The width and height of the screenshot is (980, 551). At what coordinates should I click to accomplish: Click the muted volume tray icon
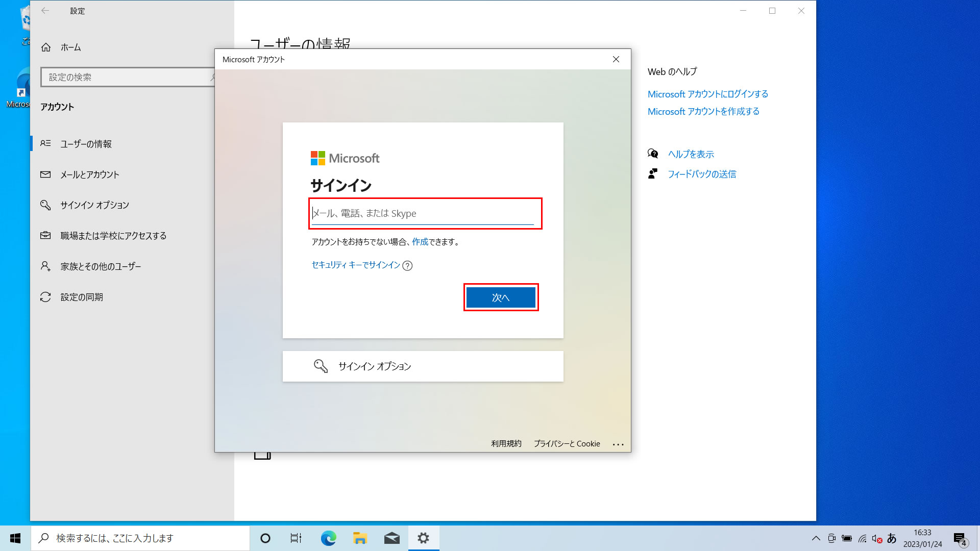877,538
